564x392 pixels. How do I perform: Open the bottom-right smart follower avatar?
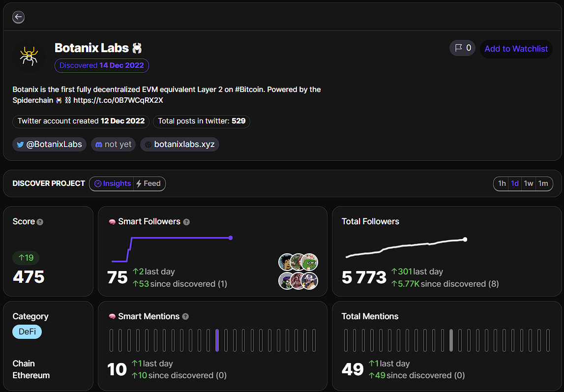pos(309,281)
